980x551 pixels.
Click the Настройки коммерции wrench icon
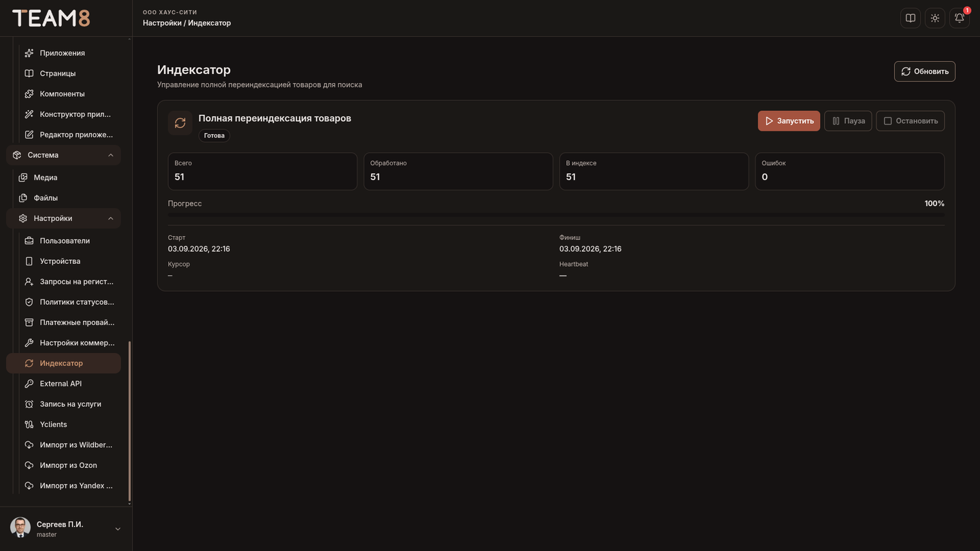pyautogui.click(x=29, y=343)
